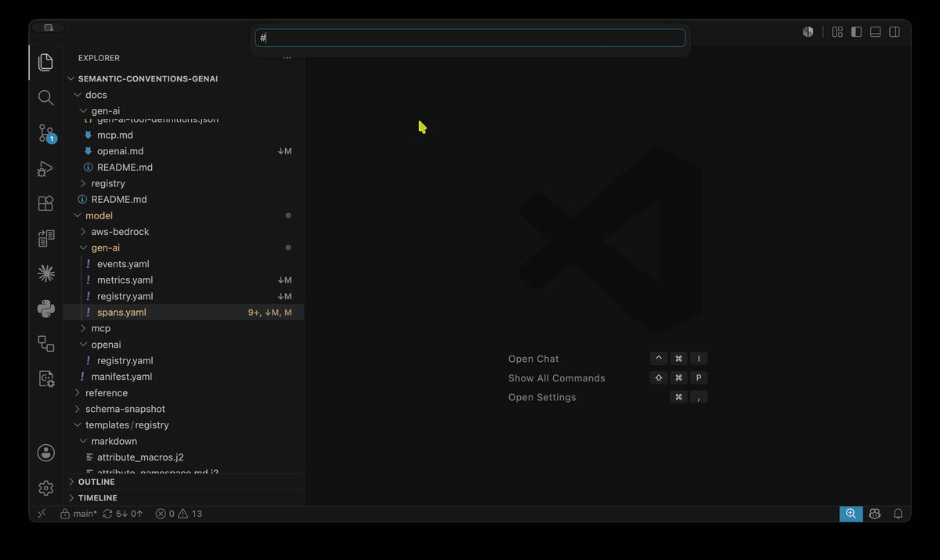Click the main* branch in status bar
Image resolution: width=940 pixels, height=560 pixels.
79,514
